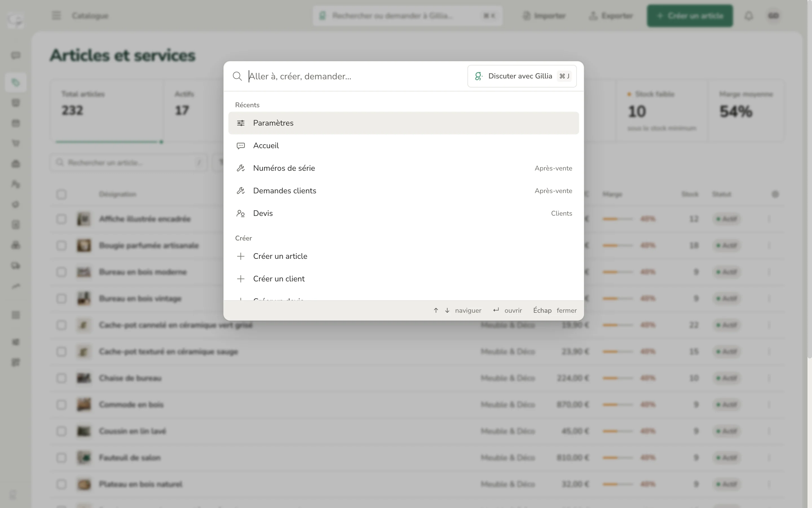Viewport: 812px width, 508px height.
Task: Check the box for Affiche illustrée encadrée
Action: pyautogui.click(x=61, y=219)
